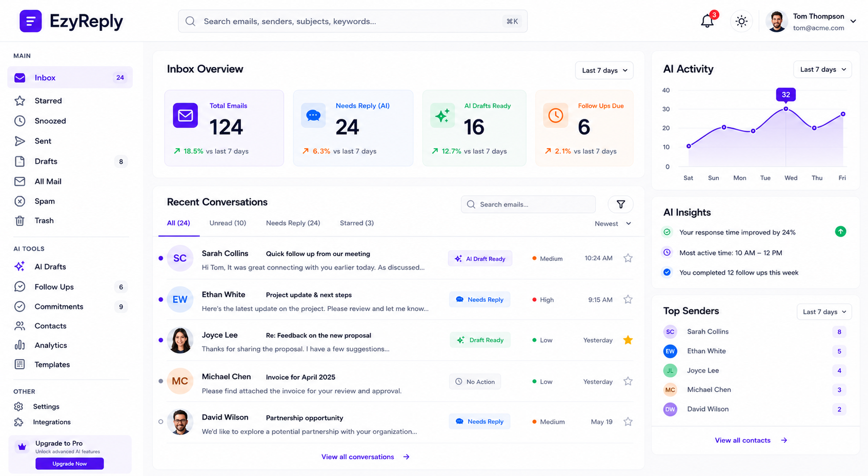Click Needs Reply badge on Ethan White row
Image resolution: width=868 pixels, height=476 pixels.
tap(480, 300)
